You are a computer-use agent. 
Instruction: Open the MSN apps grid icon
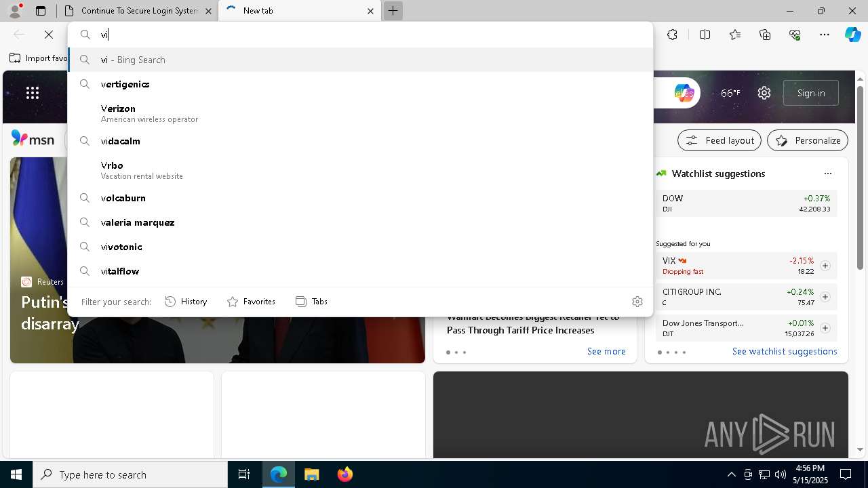[x=33, y=93]
